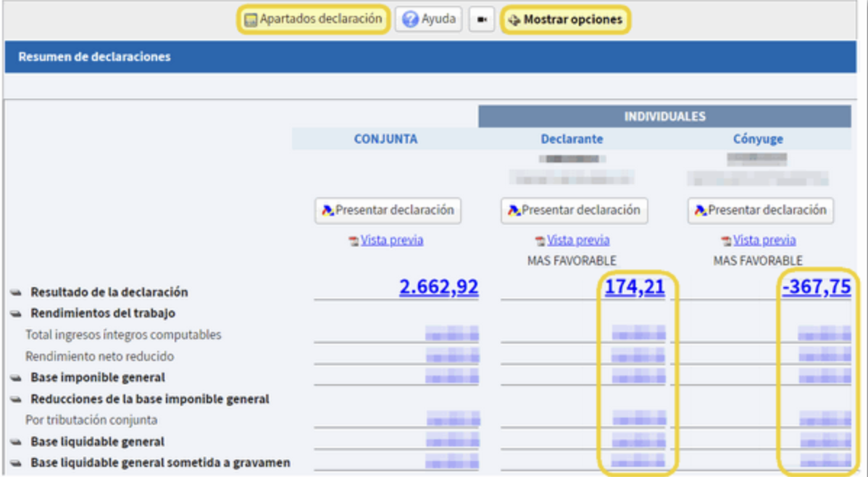Click PDF icon beside CONJUNTA Vista previa
The height and width of the screenshot is (477, 868).
pyautogui.click(x=353, y=241)
